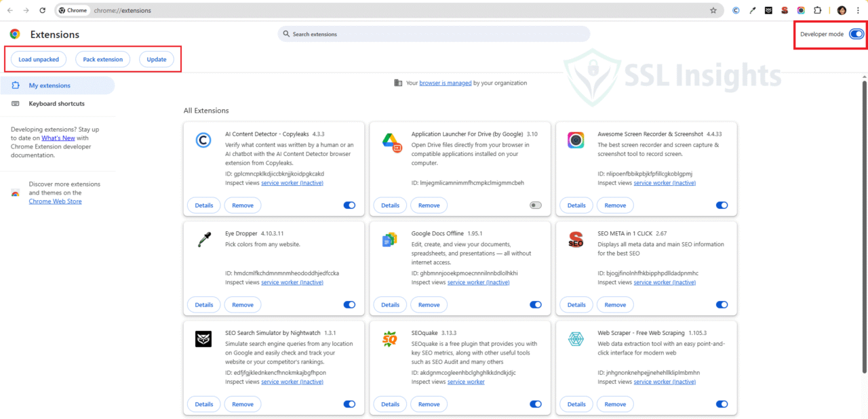The height and width of the screenshot is (419, 868).
Task: Disable Developer mode
Action: (855, 33)
